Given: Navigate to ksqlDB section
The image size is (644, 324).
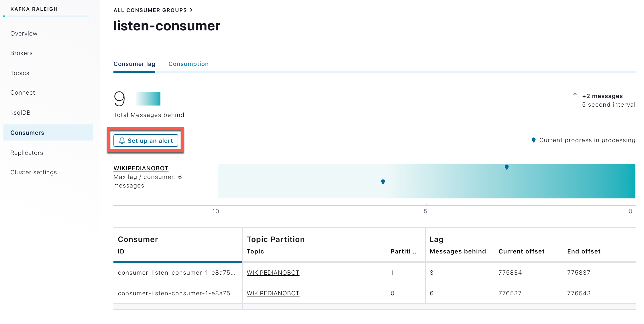Looking at the screenshot, I should tap(20, 113).
